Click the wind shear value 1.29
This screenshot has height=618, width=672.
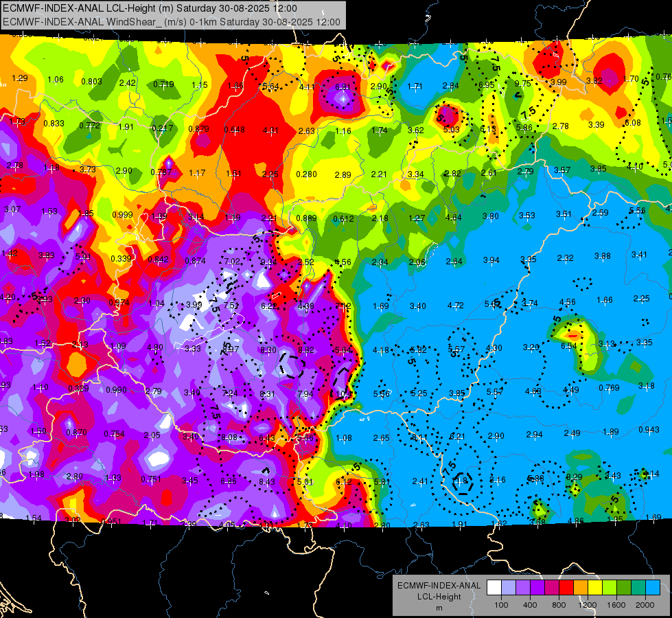[20, 78]
